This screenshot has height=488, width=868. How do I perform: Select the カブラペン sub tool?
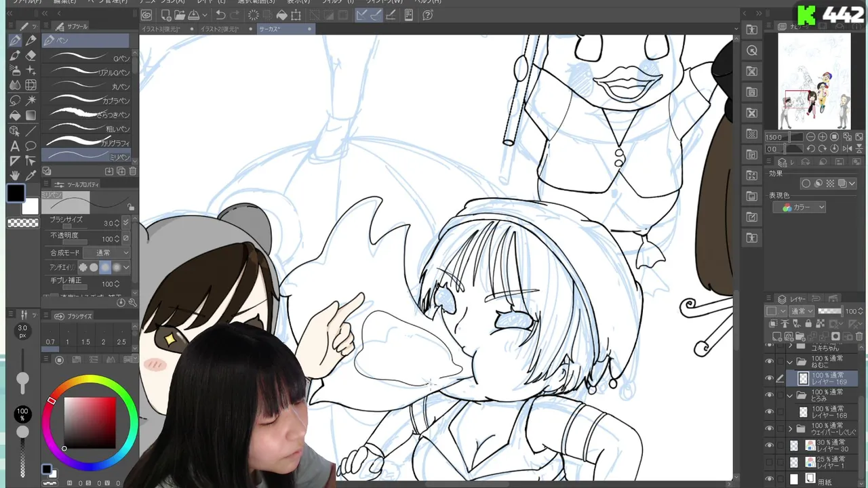click(x=86, y=100)
